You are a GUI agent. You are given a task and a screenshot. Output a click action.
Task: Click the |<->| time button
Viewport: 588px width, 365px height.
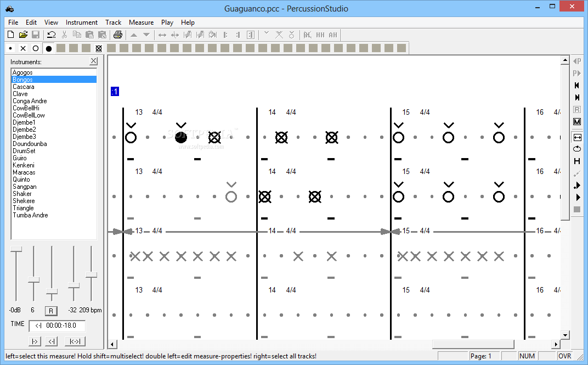[75, 341]
